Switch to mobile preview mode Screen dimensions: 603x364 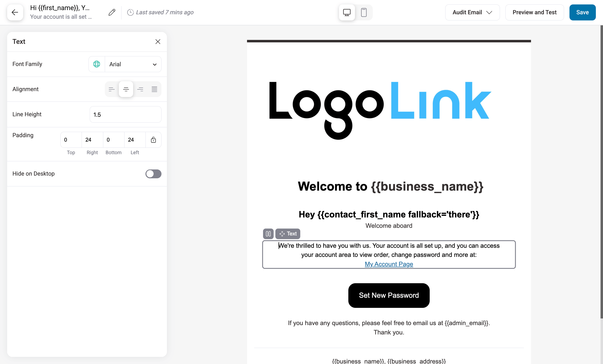pos(364,12)
